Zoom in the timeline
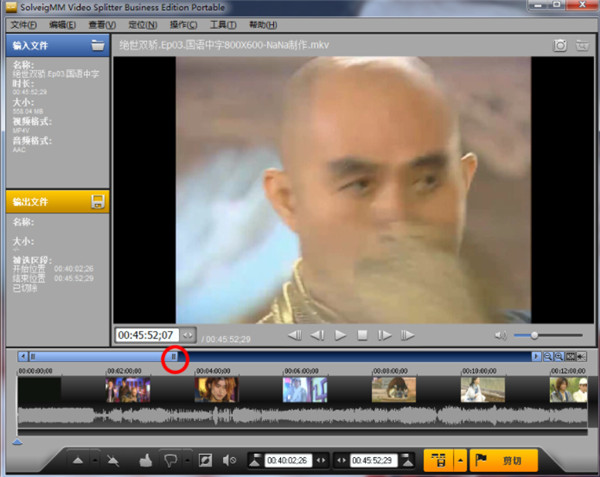The width and height of the screenshot is (600, 477). tap(559, 357)
